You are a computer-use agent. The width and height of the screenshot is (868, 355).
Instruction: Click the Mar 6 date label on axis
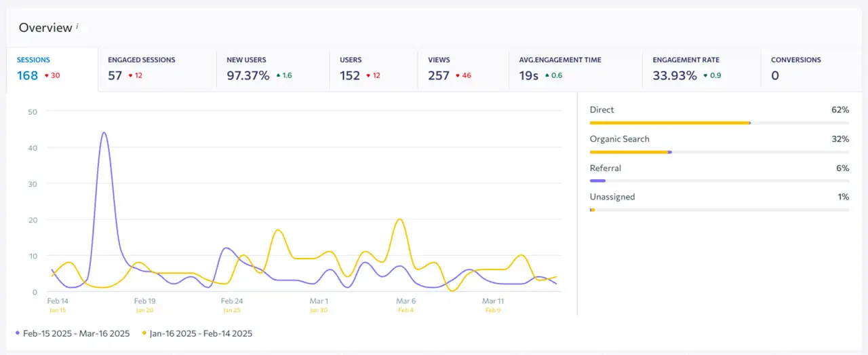pyautogui.click(x=406, y=301)
